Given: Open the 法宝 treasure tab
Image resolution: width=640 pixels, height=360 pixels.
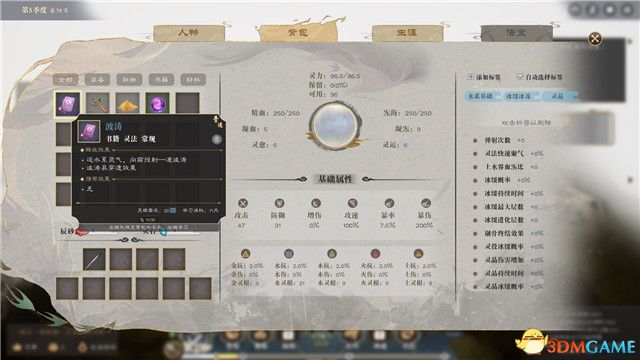Looking at the screenshot, I should point(516,33).
